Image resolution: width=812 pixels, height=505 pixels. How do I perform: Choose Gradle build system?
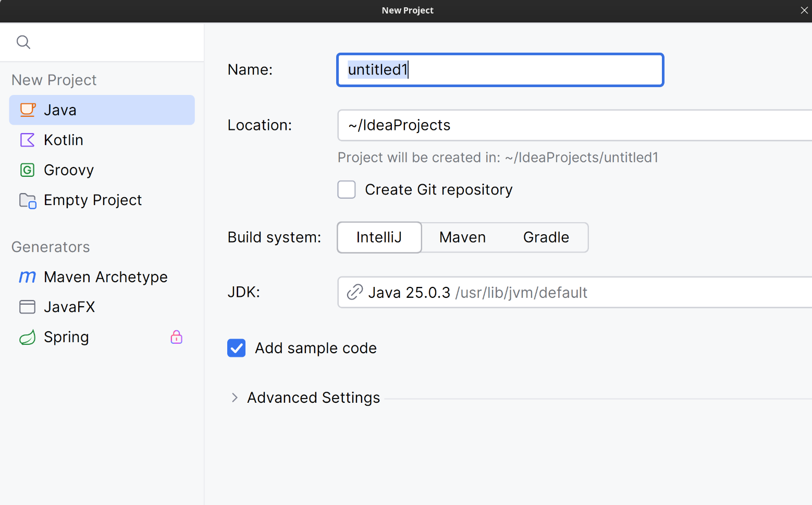pos(546,237)
